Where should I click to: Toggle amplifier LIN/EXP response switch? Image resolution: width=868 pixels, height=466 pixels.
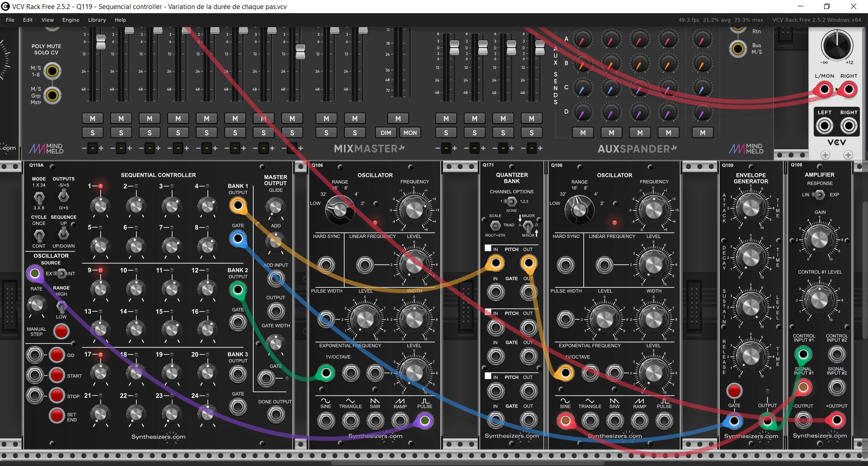[818, 195]
